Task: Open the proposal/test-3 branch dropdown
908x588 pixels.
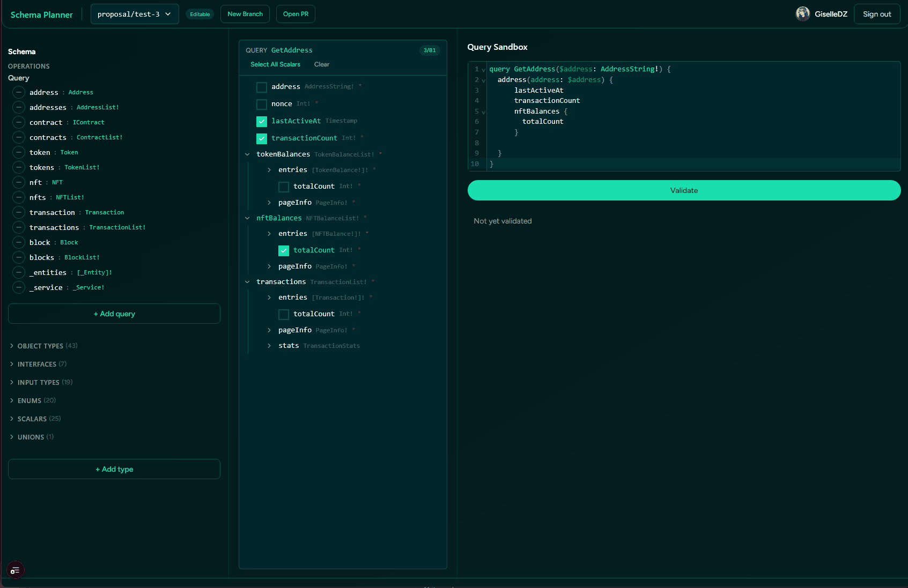Action: click(x=135, y=14)
